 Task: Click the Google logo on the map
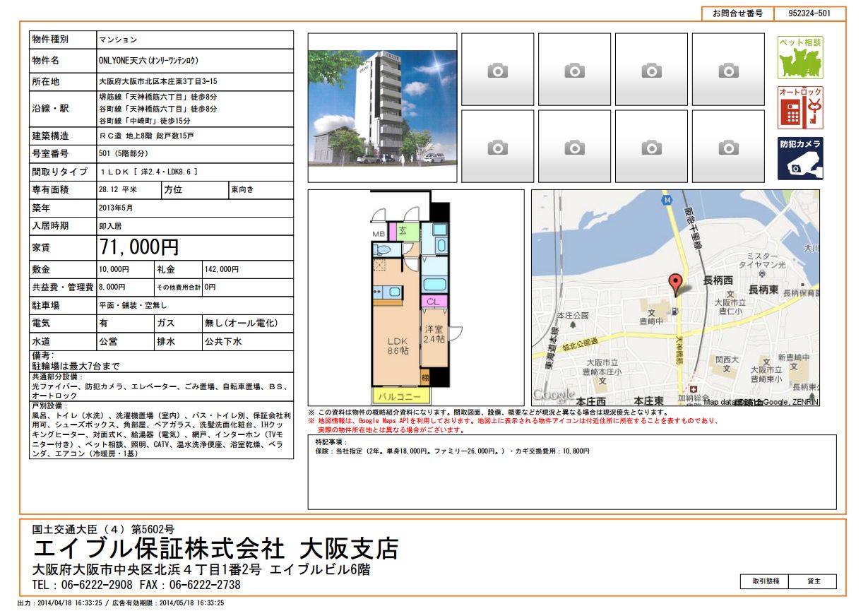click(x=554, y=395)
